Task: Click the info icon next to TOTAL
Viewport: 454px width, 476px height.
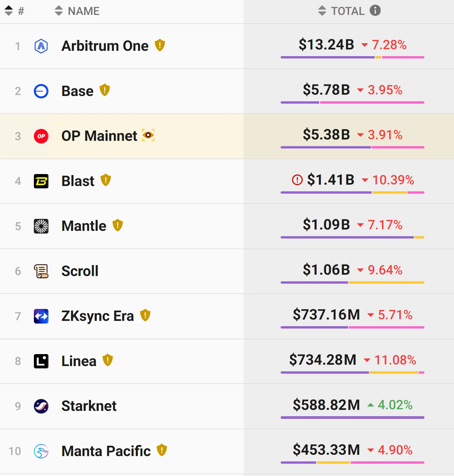Action: pos(375,11)
